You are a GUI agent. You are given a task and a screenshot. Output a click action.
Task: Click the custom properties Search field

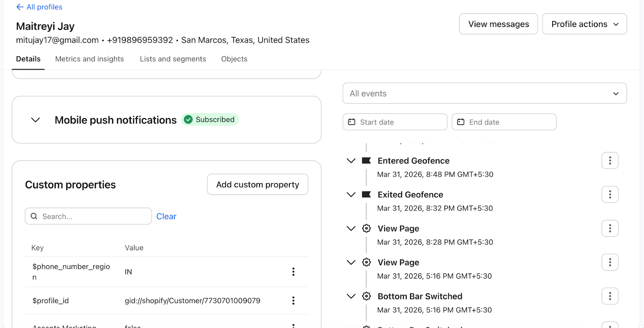[x=88, y=216]
